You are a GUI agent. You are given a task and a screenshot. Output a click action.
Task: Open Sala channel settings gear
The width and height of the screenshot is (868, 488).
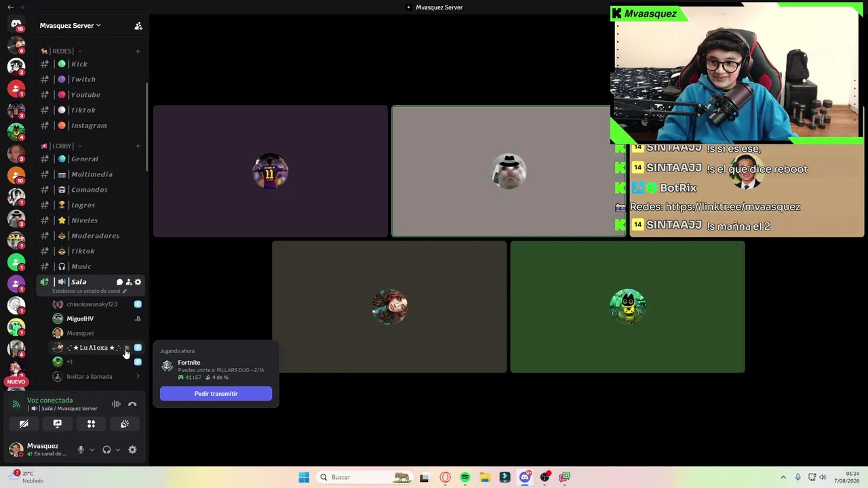(138, 282)
